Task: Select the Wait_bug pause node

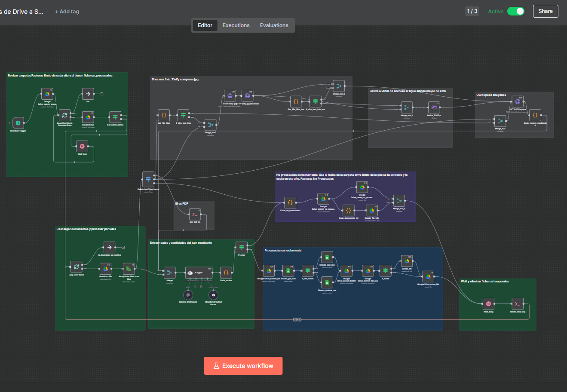Action: [82, 146]
